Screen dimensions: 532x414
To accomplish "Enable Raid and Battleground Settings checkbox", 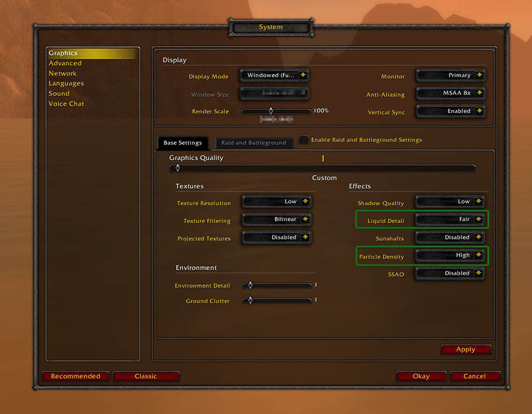I will (x=303, y=140).
